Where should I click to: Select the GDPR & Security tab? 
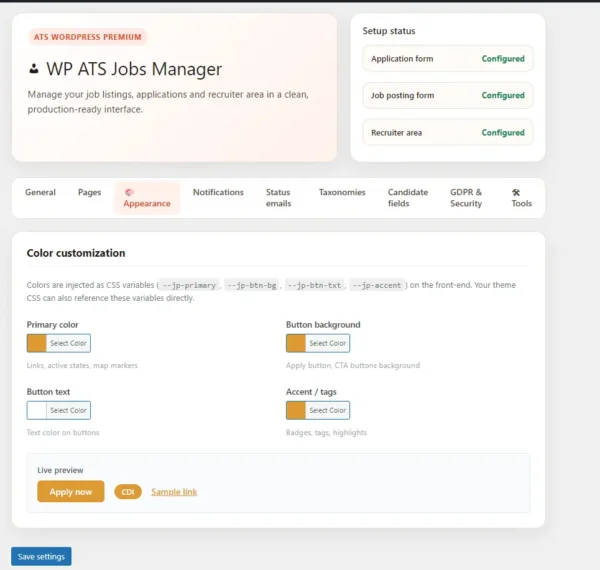(x=466, y=198)
